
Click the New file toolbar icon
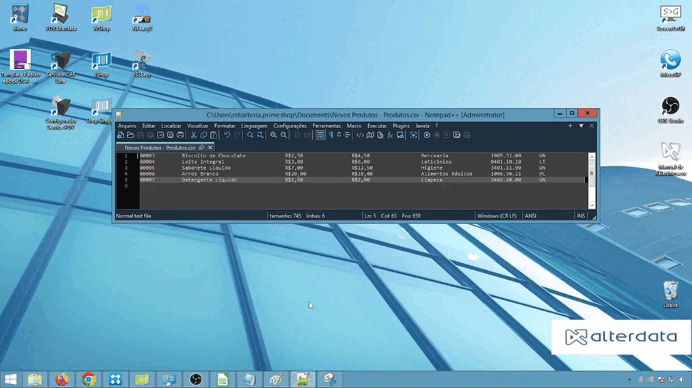click(x=120, y=135)
